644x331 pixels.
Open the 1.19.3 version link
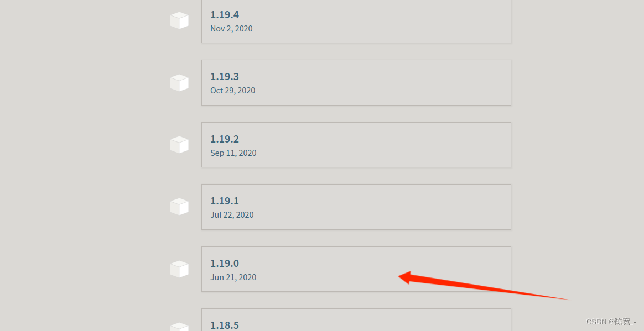point(225,77)
